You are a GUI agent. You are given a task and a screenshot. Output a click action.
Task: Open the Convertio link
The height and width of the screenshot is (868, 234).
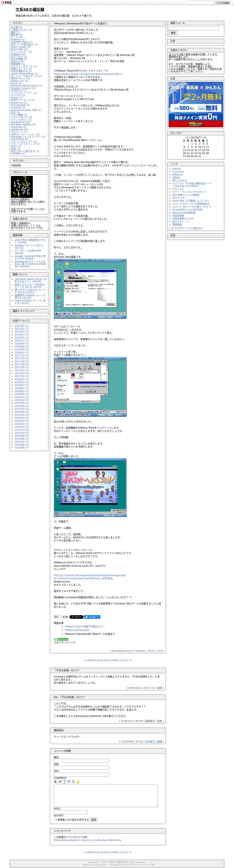[x=178, y=172]
